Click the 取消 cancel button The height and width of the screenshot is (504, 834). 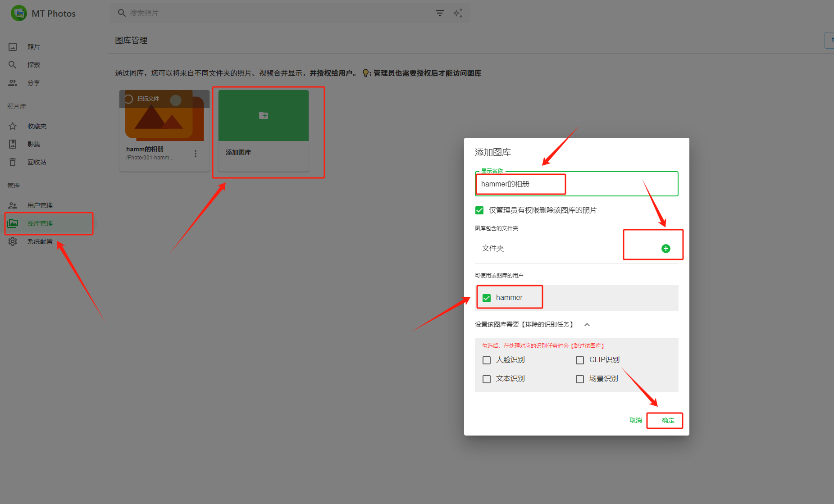pyautogui.click(x=635, y=420)
